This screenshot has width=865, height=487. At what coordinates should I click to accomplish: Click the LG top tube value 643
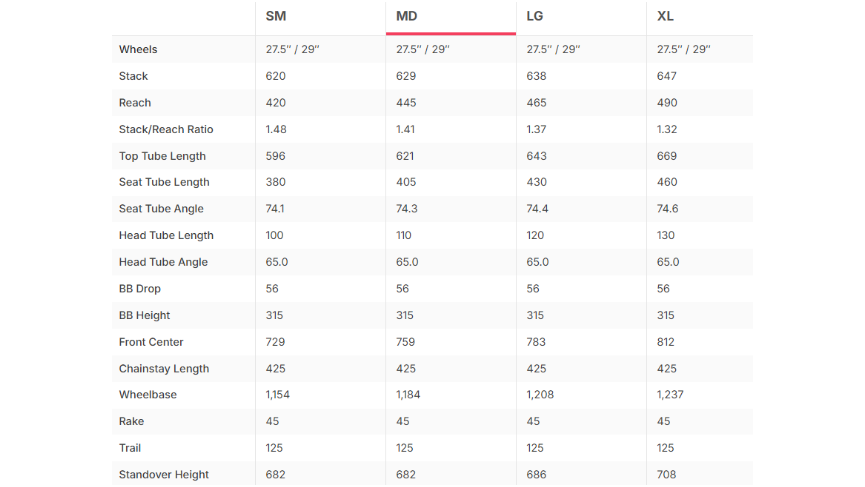536,156
